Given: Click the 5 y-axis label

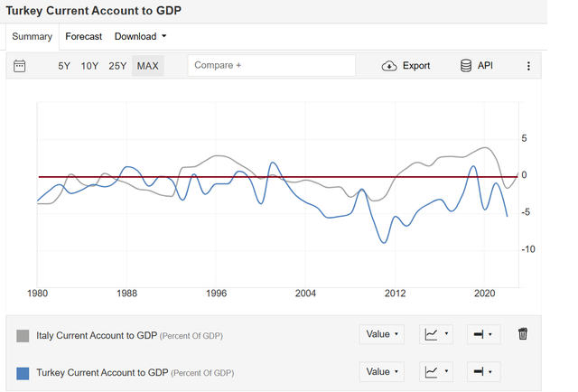Looking at the screenshot, I should point(524,139).
